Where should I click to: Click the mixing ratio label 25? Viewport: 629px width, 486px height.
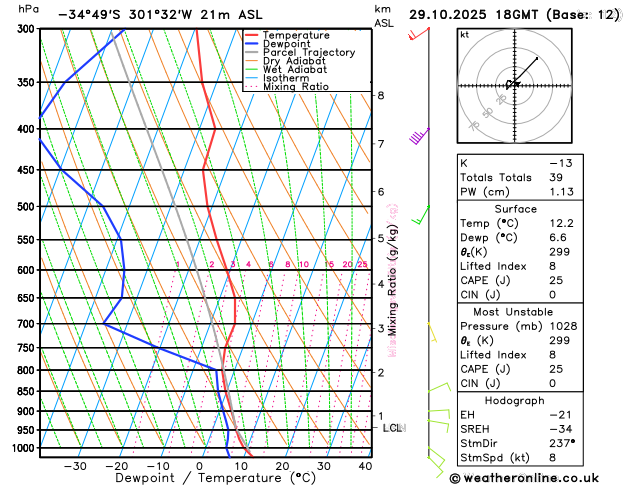coord(363,264)
